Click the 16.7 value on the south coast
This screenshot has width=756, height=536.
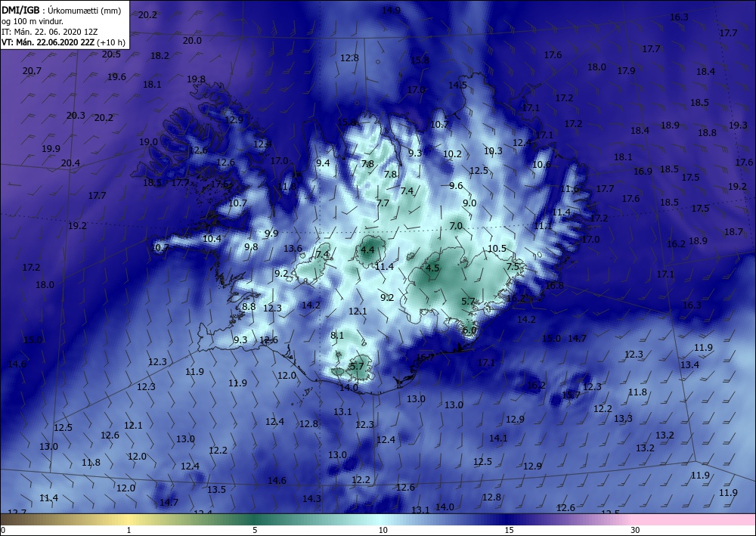pyautogui.click(x=425, y=357)
